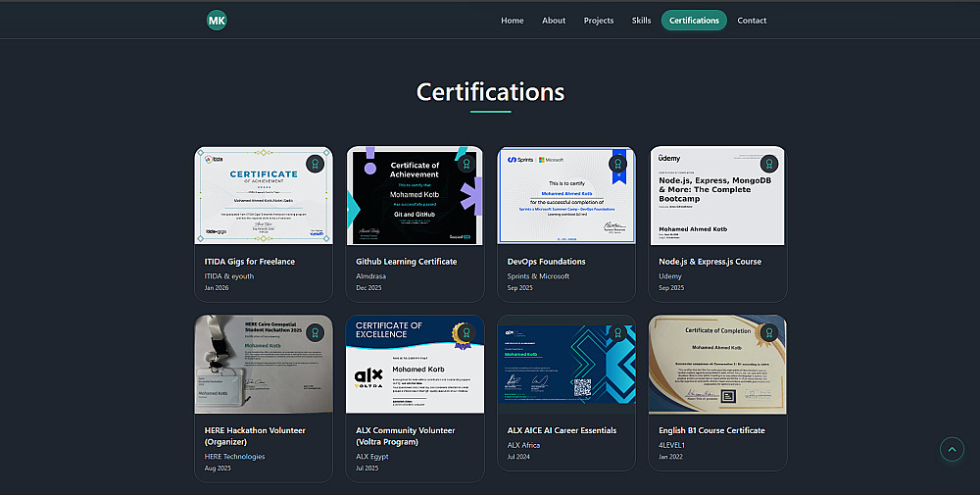The height and width of the screenshot is (495, 980).
Task: Go to the About section
Action: point(553,20)
